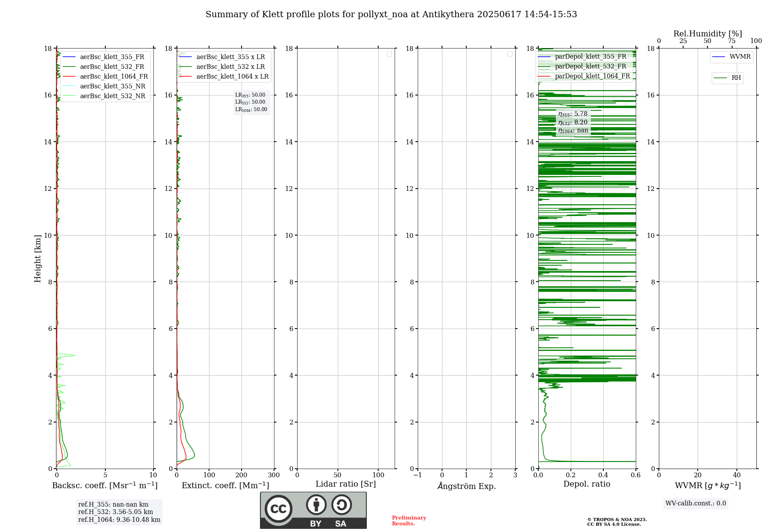
Task: Click the '© TROPOS & NOA 2025.' copyright text
Action: click(x=617, y=519)
